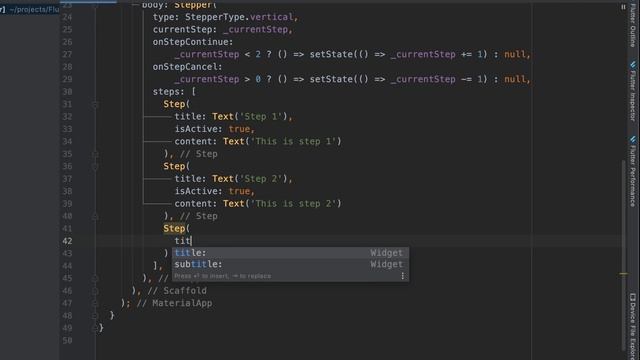Open the Device File Explorer tab
Screen dimensions: 640x360
click(633, 327)
